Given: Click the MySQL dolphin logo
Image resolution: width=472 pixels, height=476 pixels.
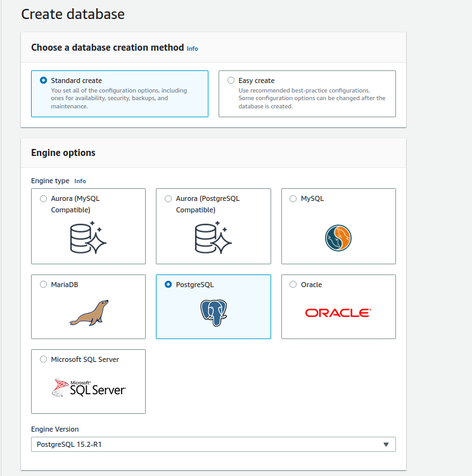Looking at the screenshot, I should 338,238.
